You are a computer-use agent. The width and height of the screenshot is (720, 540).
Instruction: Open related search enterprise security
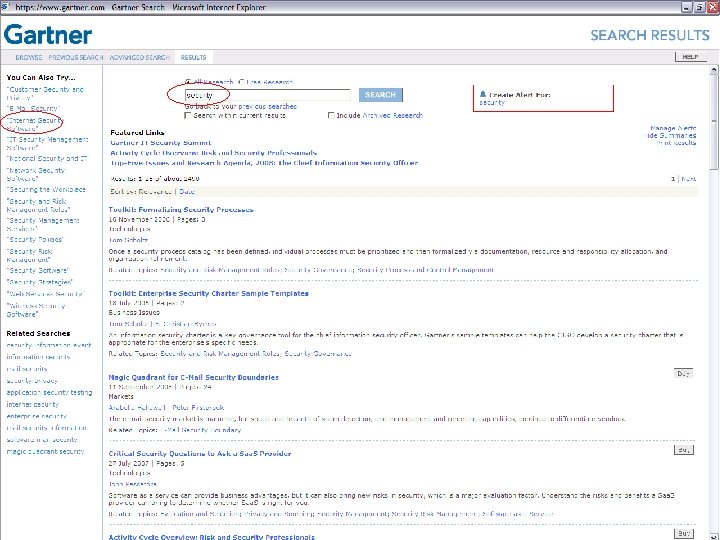(37, 416)
